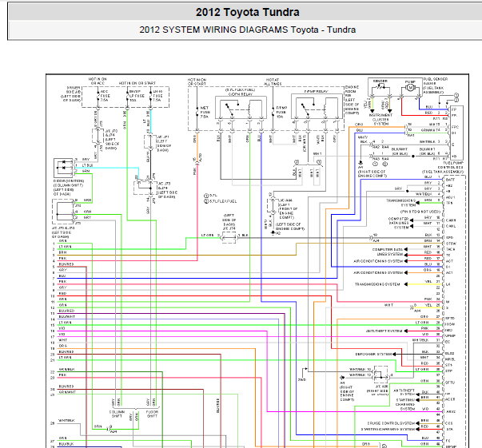The width and height of the screenshot is (482, 448).
Task: Select the TACH pin label on ECM
Action: [450, 249]
